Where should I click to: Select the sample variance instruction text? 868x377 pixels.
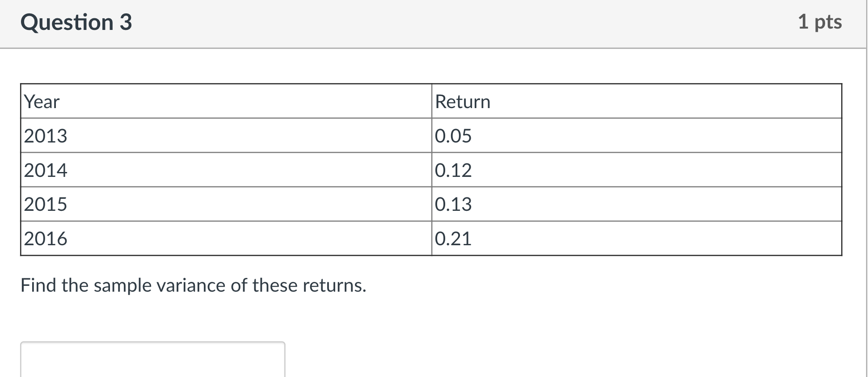(x=194, y=285)
